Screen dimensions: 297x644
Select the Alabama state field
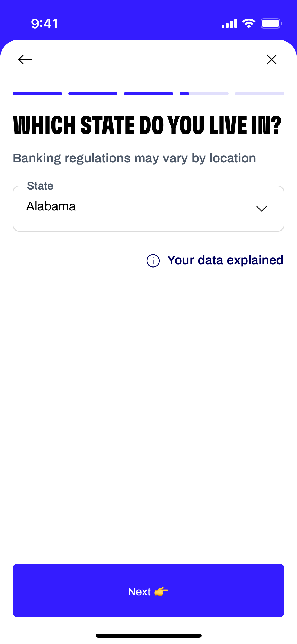148,209
